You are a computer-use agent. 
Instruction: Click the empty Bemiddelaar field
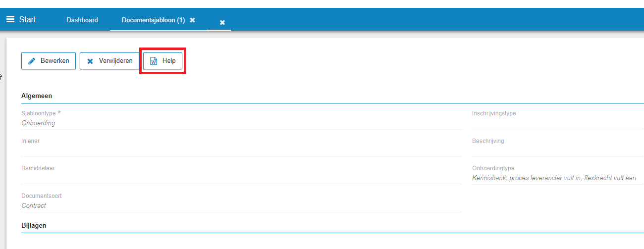pyautogui.click(x=242, y=178)
